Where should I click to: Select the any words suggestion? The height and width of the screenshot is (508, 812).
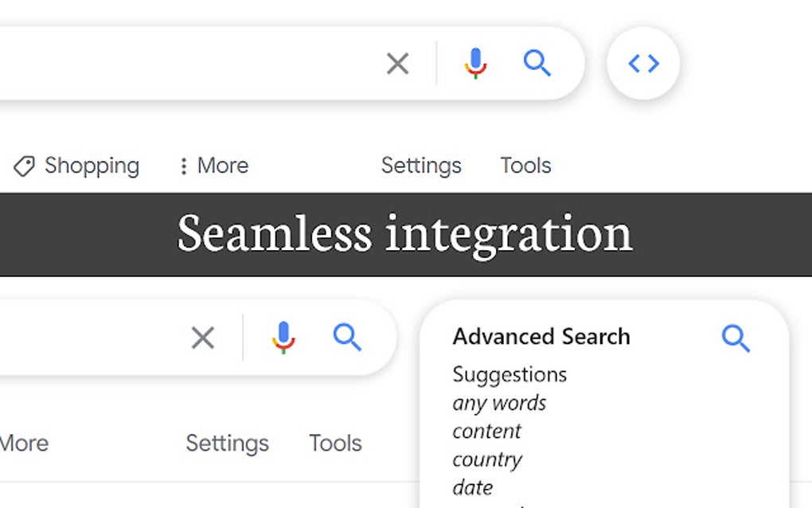[x=499, y=403]
